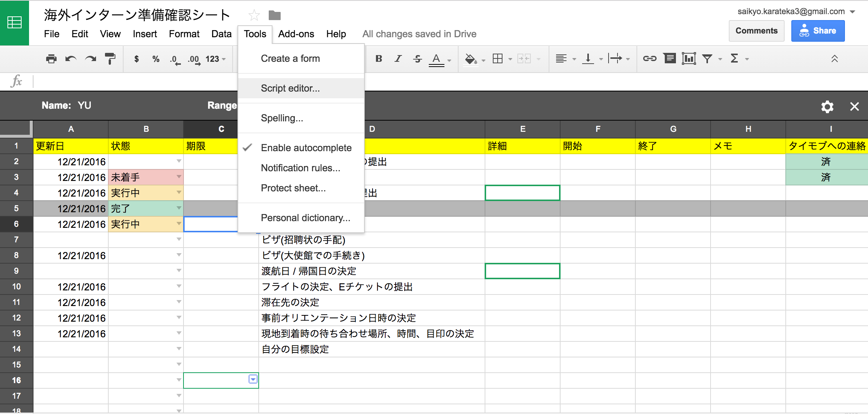The height and width of the screenshot is (414, 868).
Task: Open vertical align options
Action: pos(588,58)
